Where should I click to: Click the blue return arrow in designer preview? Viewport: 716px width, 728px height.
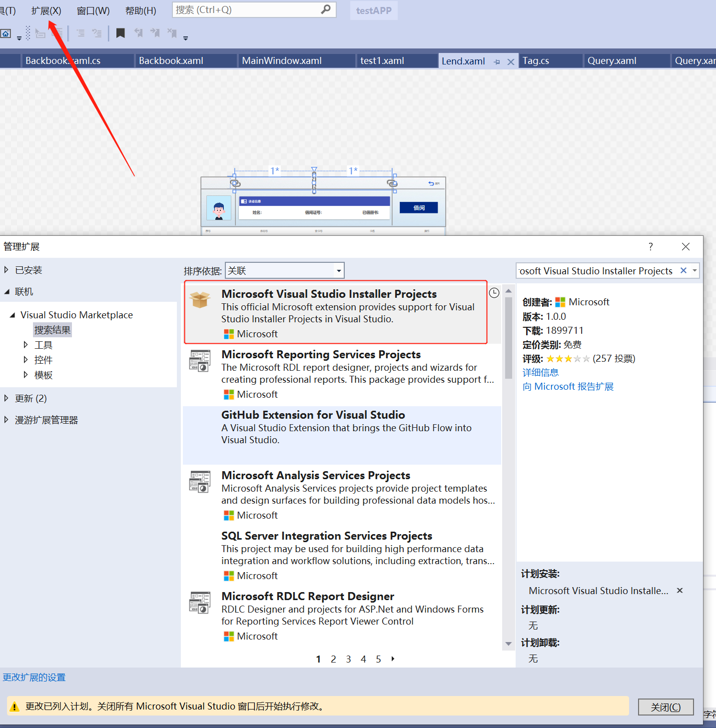point(431,183)
